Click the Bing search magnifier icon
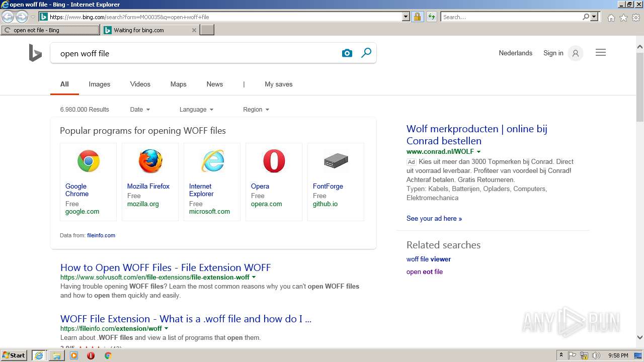The height and width of the screenshot is (362, 644). pos(366,53)
